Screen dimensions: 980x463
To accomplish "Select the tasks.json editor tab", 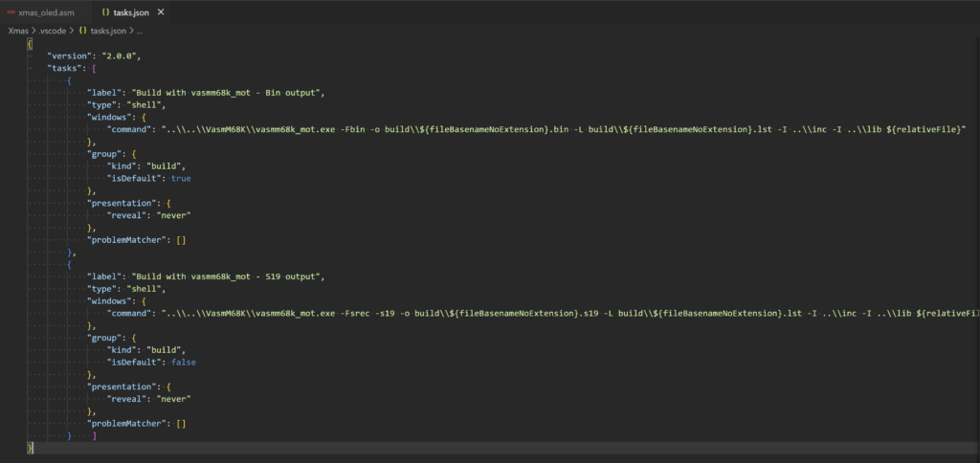I will 130,12.
